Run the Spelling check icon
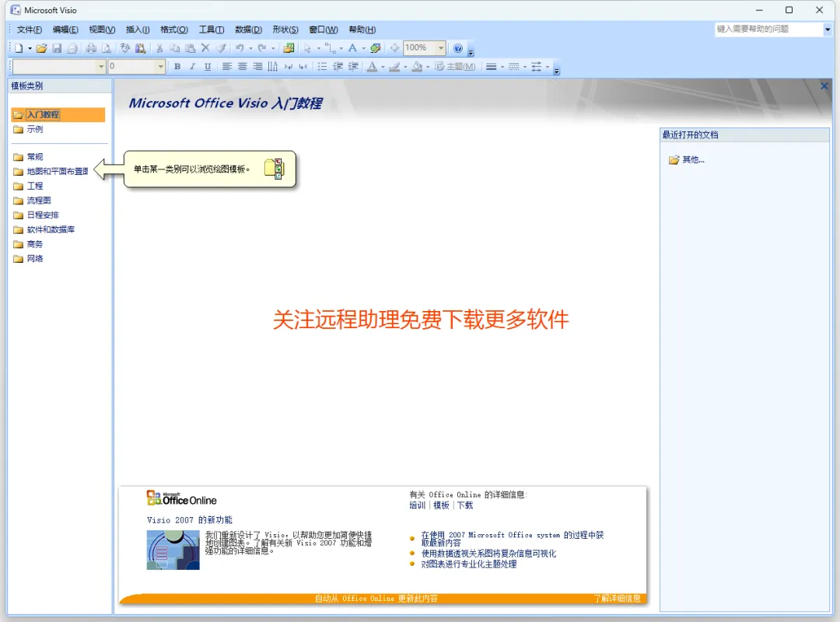 [125, 48]
